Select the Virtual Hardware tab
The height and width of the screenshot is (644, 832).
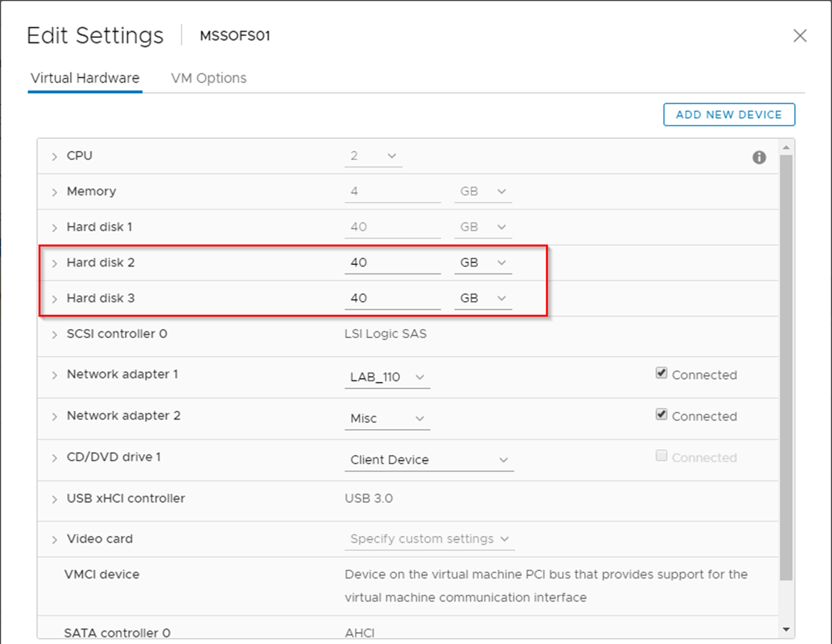click(85, 78)
